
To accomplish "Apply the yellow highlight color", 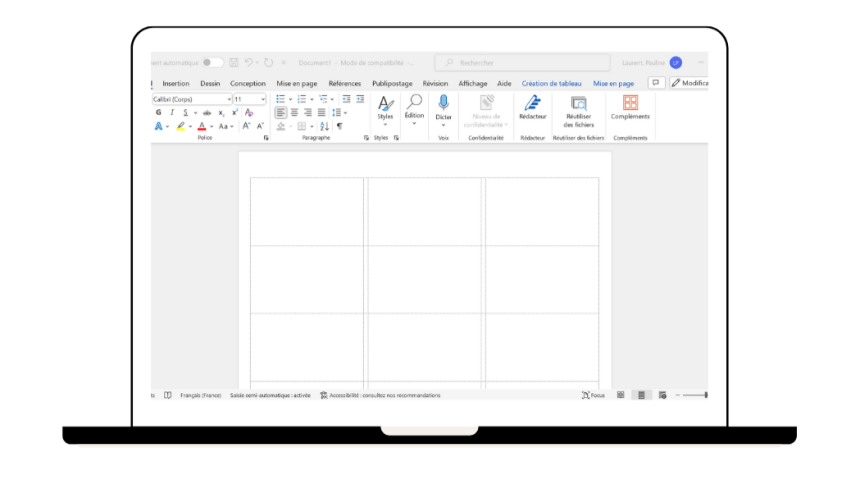I will point(180,126).
